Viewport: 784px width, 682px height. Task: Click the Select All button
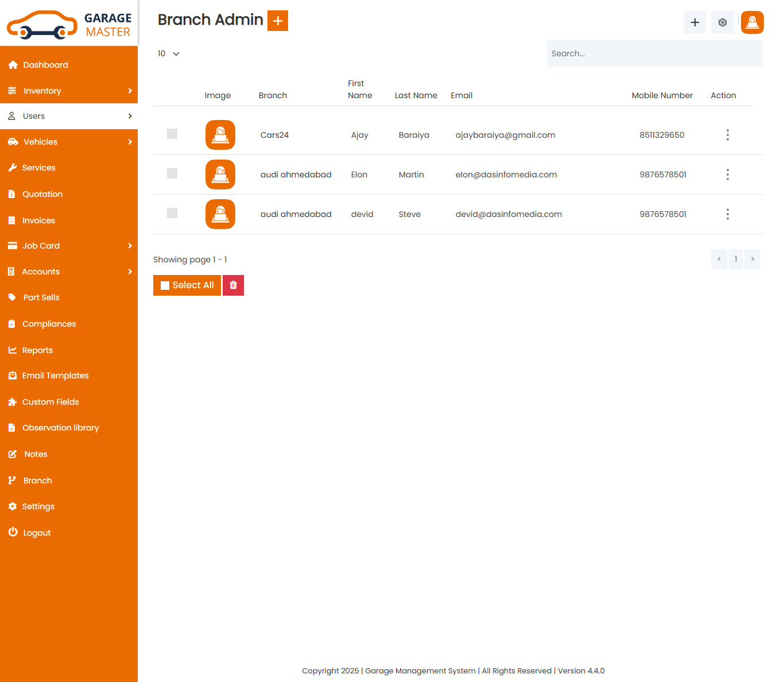[x=187, y=285]
